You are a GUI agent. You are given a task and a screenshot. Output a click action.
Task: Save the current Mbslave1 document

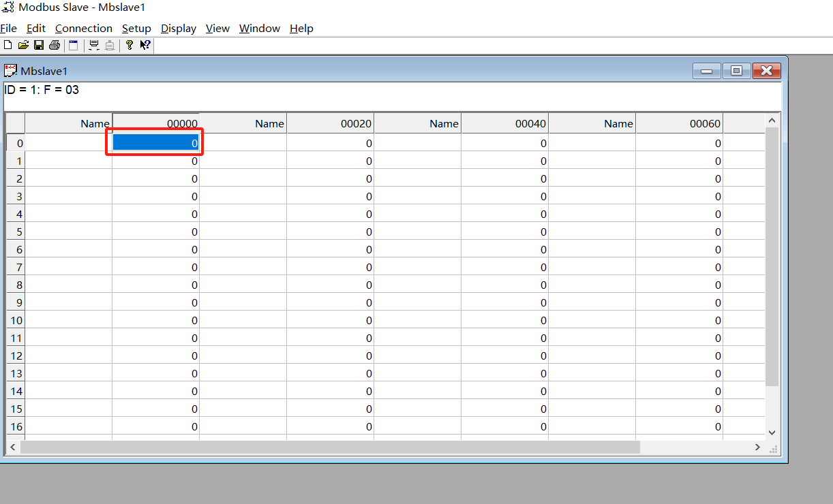[39, 45]
